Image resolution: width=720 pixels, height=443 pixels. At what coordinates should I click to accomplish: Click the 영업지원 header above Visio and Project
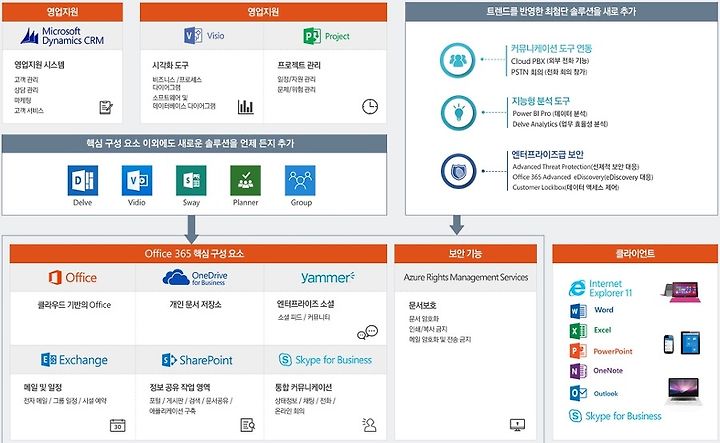click(x=263, y=12)
